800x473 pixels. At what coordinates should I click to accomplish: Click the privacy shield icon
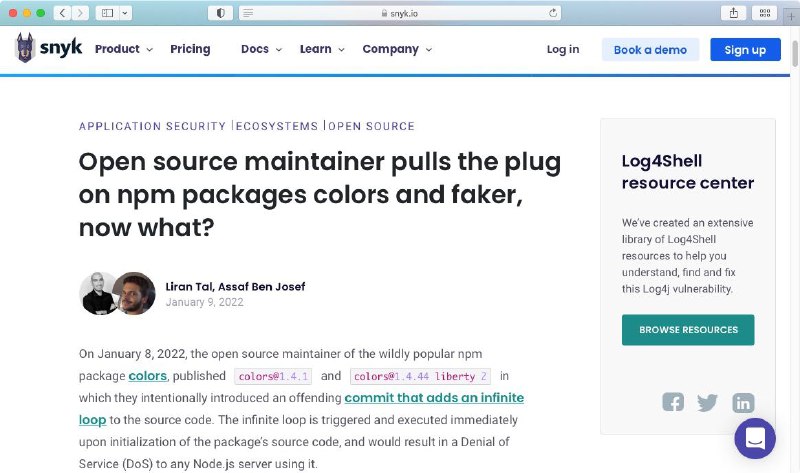pyautogui.click(x=220, y=13)
